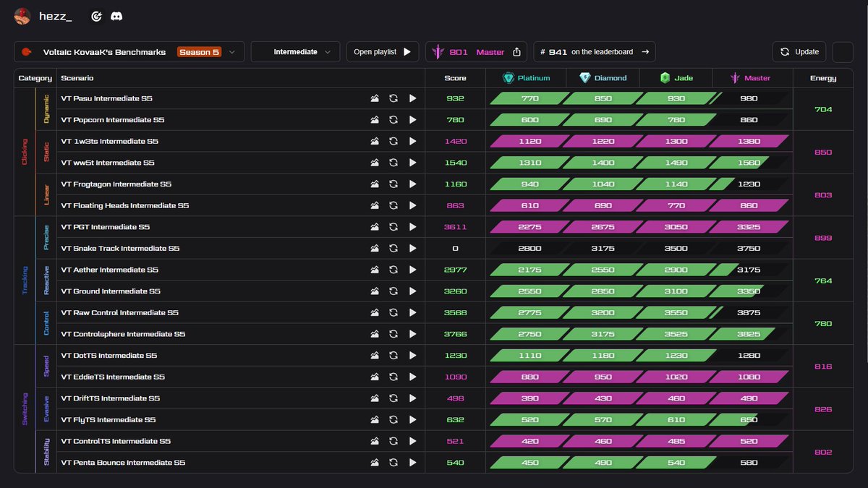The height and width of the screenshot is (488, 868).
Task: Show chart for VT Floating Heads Intermediate S5
Action: 375,205
